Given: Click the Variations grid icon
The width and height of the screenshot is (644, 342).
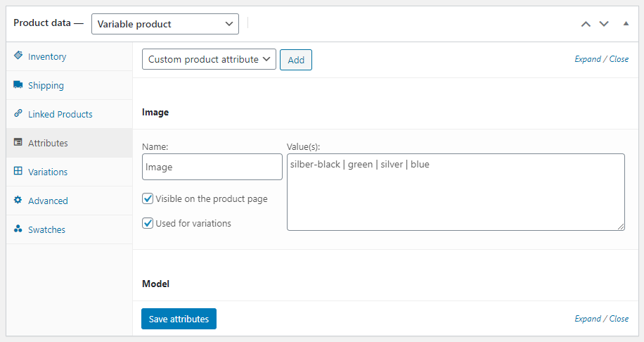Looking at the screenshot, I should click(18, 171).
